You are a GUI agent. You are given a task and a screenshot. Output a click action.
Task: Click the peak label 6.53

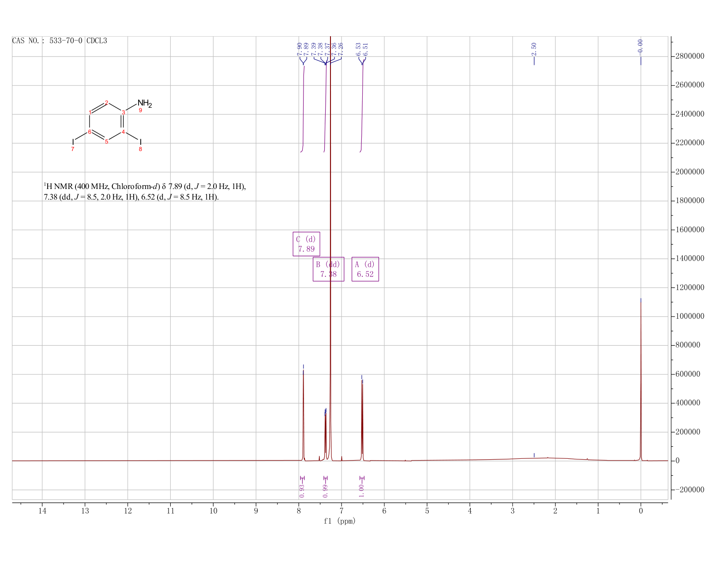[359, 49]
